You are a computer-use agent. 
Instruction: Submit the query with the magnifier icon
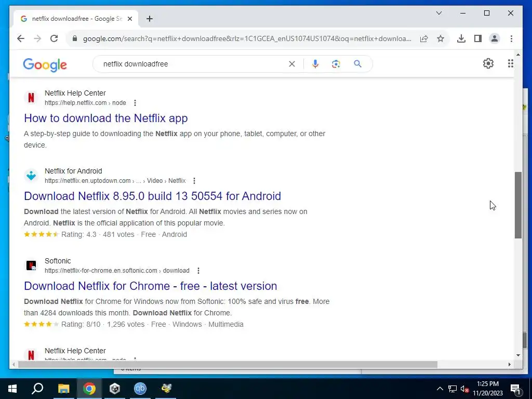[x=357, y=64]
